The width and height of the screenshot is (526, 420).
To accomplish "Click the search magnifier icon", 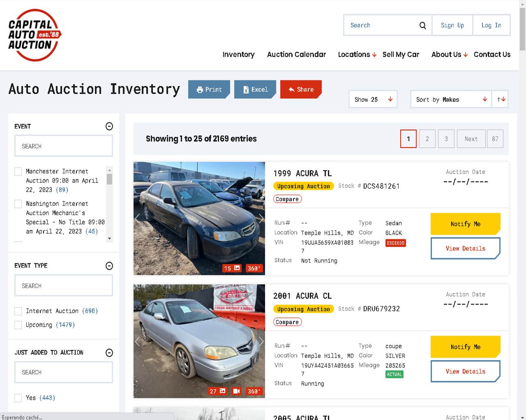I will [x=422, y=25].
